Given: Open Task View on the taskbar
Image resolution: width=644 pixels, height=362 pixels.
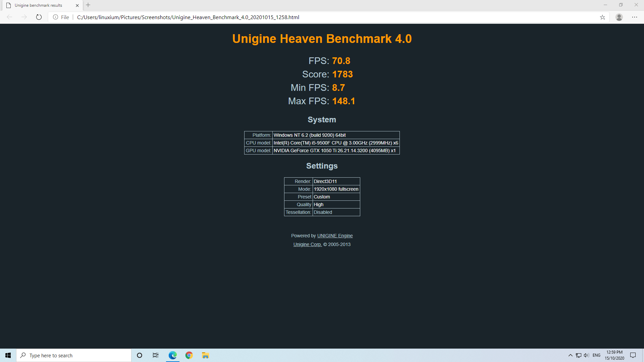Looking at the screenshot, I should (x=156, y=355).
